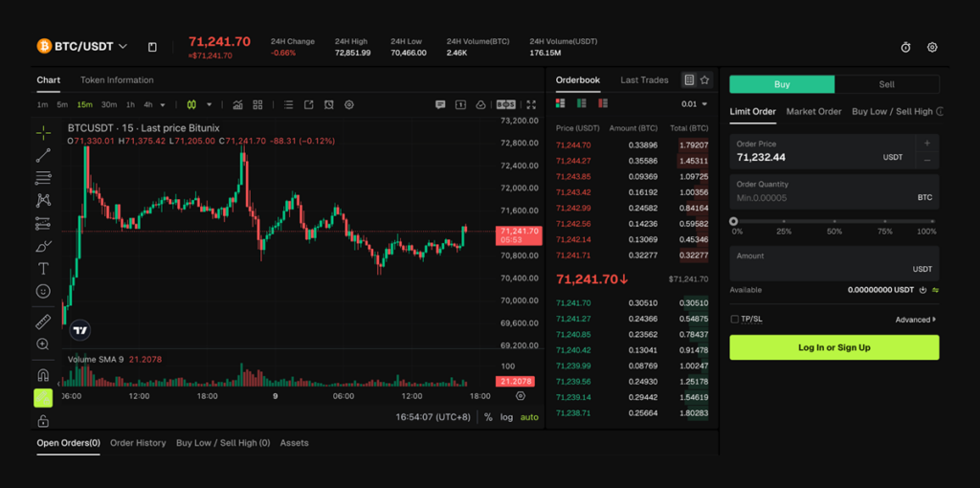The image size is (980, 488).
Task: Switch to Token Information tab
Action: point(117,80)
